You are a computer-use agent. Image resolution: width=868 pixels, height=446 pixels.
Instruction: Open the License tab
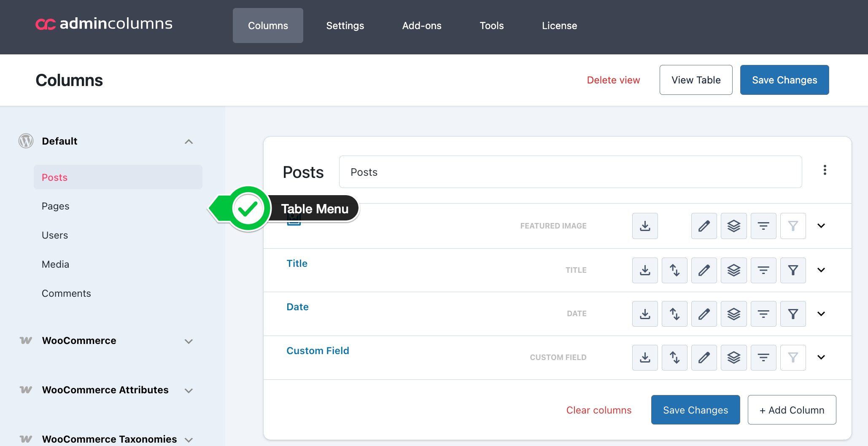(559, 26)
